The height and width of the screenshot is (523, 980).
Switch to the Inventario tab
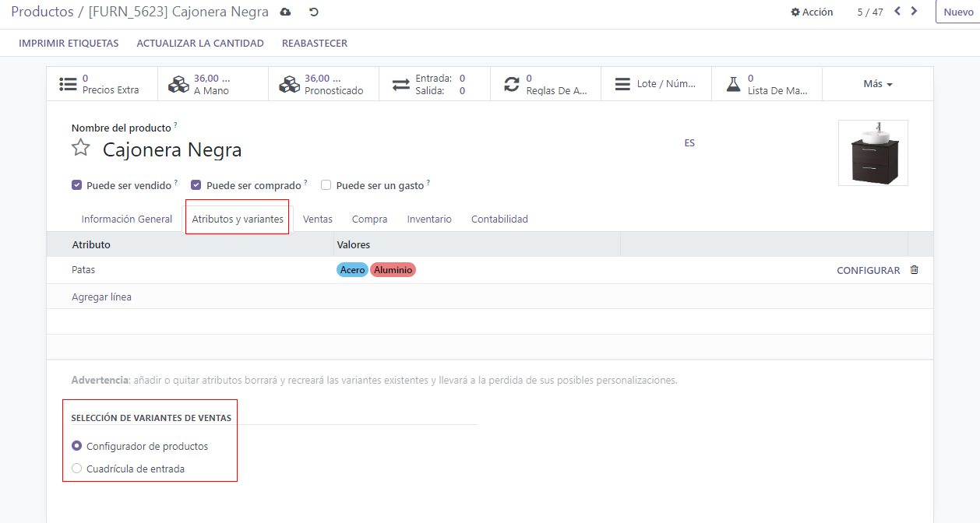[x=429, y=219]
